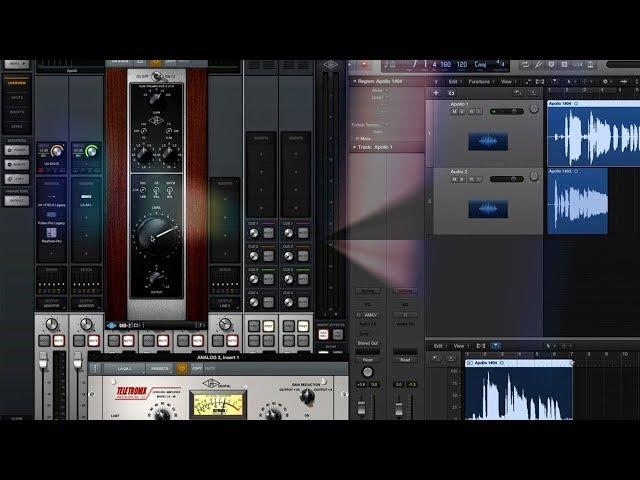Click the GAIN knob on 610 preamp
Image resolution: width=640 pixels, height=480 pixels.
click(x=155, y=98)
